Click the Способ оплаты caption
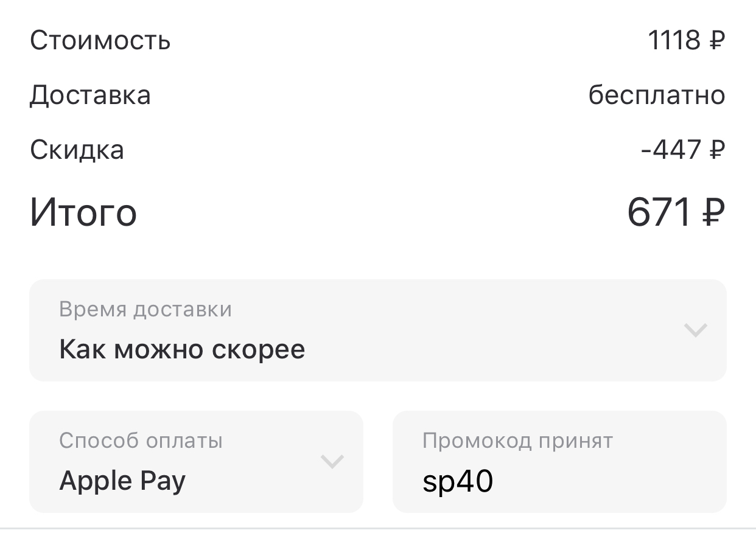This screenshot has height=533, width=756. pos(141,440)
